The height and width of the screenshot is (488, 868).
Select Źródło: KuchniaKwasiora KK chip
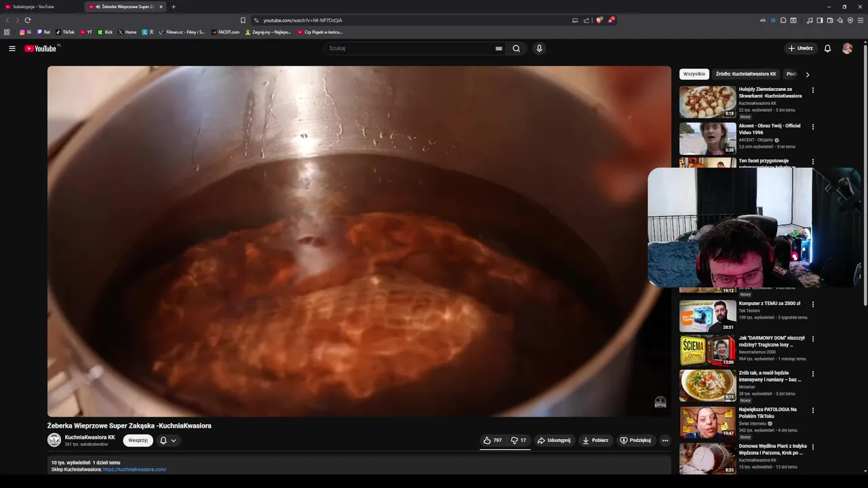coord(746,74)
